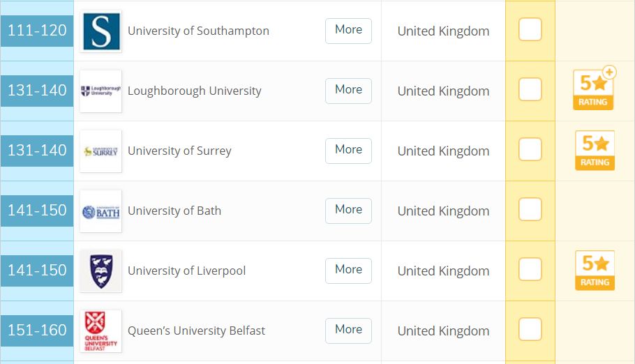Check the compare box for Loughborough University
The width and height of the screenshot is (635, 364).
[x=530, y=89]
